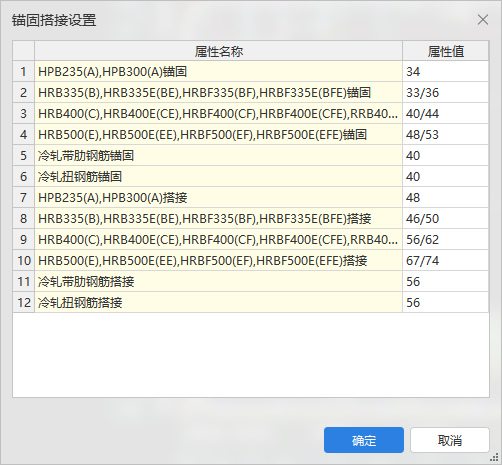Select row 3 HRB400(C) name above HRB500 锚固
502x465 pixels.
[x=218, y=113]
